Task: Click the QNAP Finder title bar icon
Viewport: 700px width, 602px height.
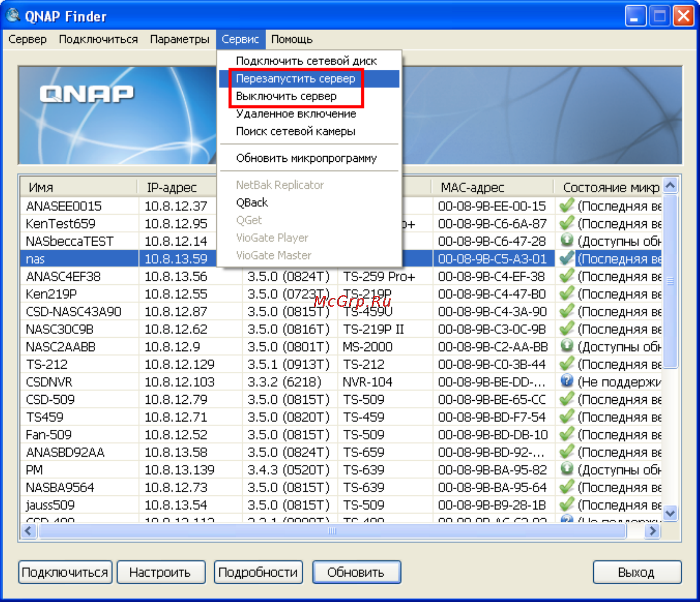Action: tap(13, 16)
